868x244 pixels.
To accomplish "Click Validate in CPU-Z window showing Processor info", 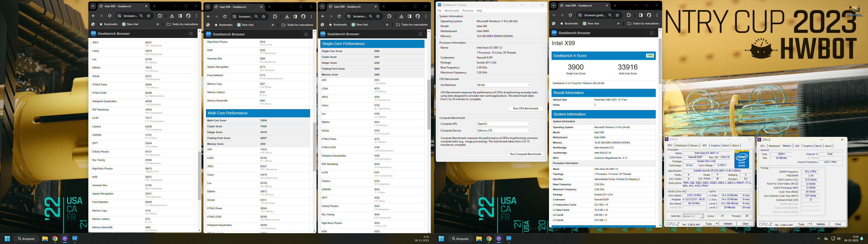I will [x=728, y=224].
